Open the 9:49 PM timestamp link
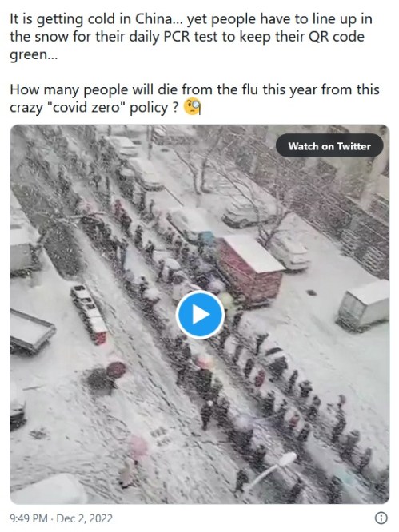 29,518
